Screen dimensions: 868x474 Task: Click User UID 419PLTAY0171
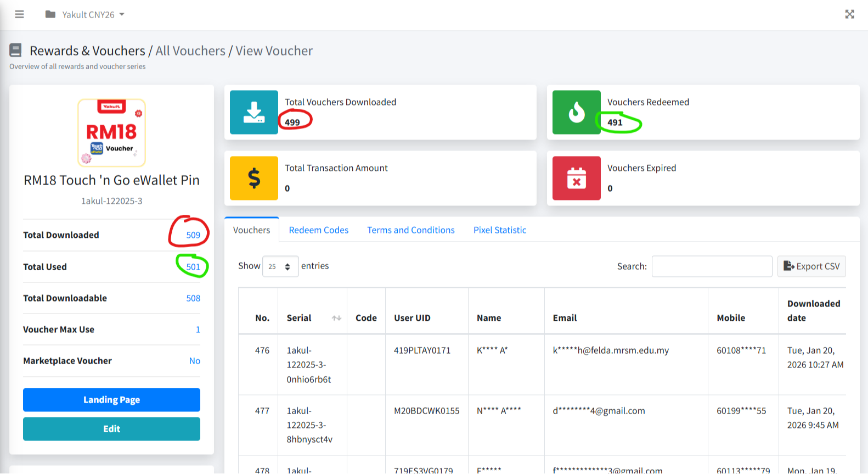click(x=422, y=350)
